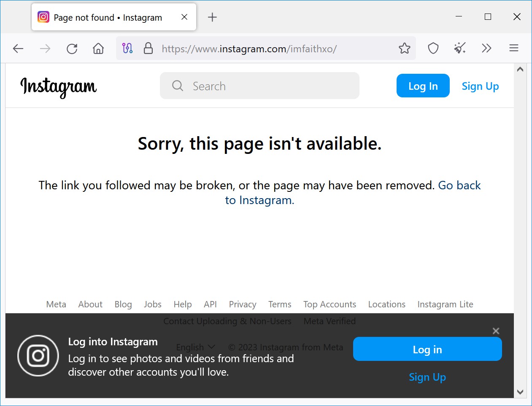Click the 'Log into Instagram' banner title
The width and height of the screenshot is (532, 406).
(x=113, y=342)
